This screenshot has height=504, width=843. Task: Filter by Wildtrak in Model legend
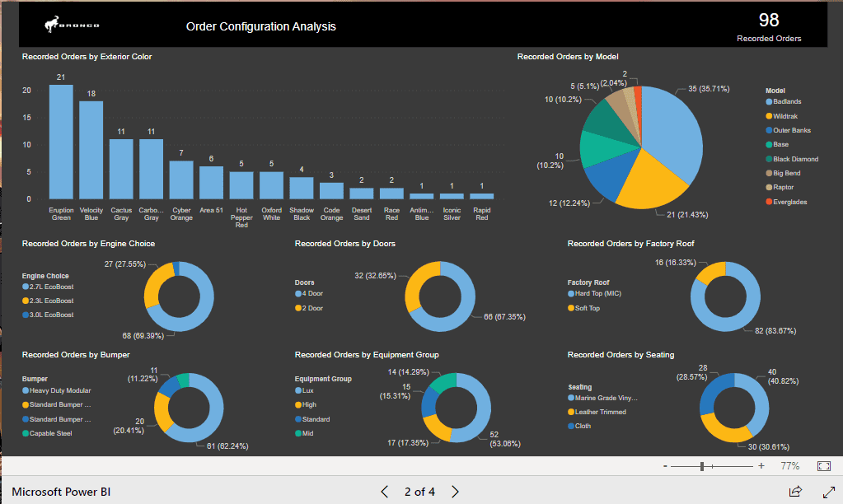point(782,116)
